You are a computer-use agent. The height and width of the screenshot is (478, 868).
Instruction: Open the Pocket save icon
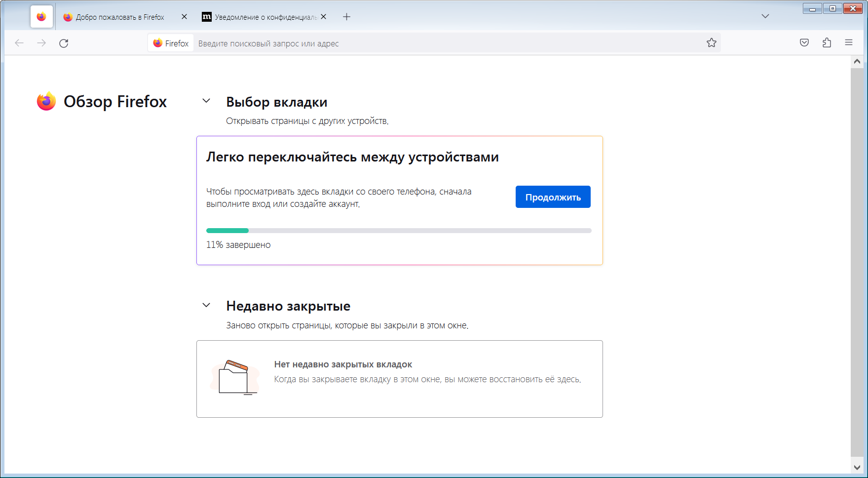tap(804, 43)
